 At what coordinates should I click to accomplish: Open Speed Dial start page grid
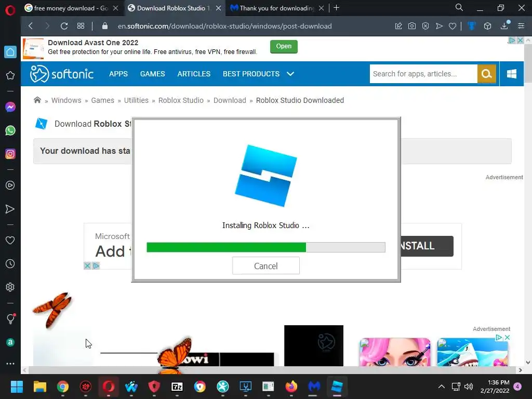point(81,26)
